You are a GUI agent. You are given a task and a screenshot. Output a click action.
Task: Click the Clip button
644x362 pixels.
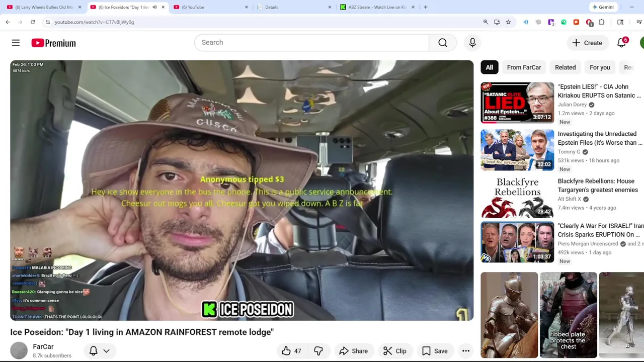(394, 351)
